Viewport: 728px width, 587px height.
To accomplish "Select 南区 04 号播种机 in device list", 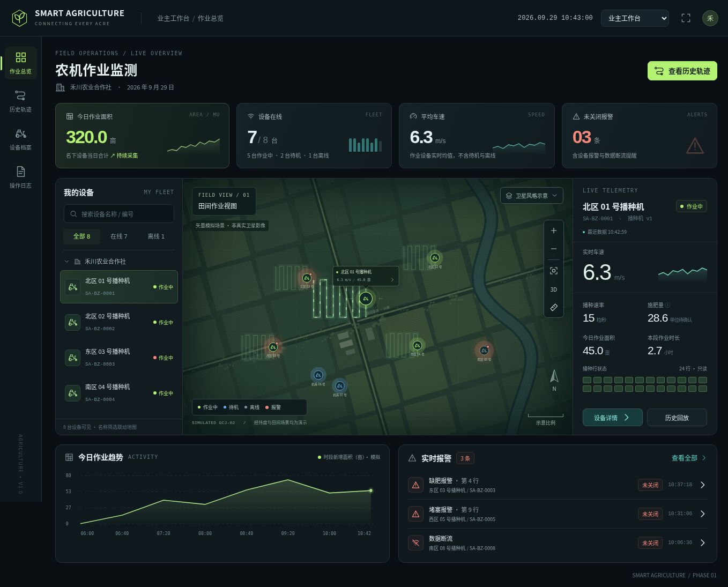I will point(119,393).
